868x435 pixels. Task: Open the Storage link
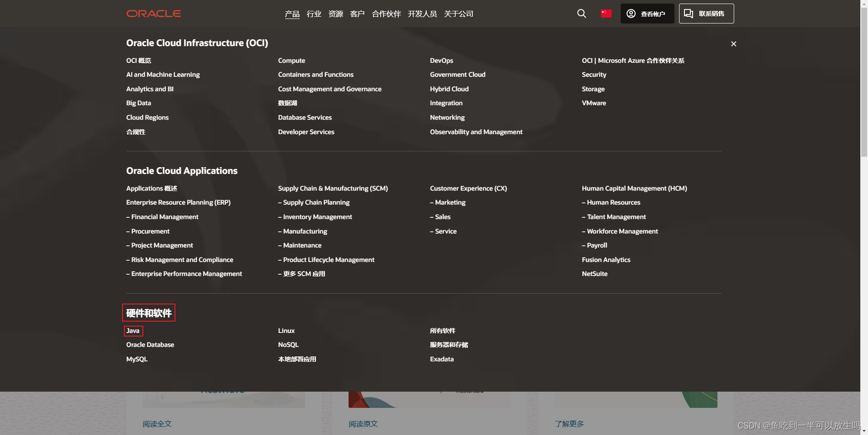pyautogui.click(x=593, y=89)
